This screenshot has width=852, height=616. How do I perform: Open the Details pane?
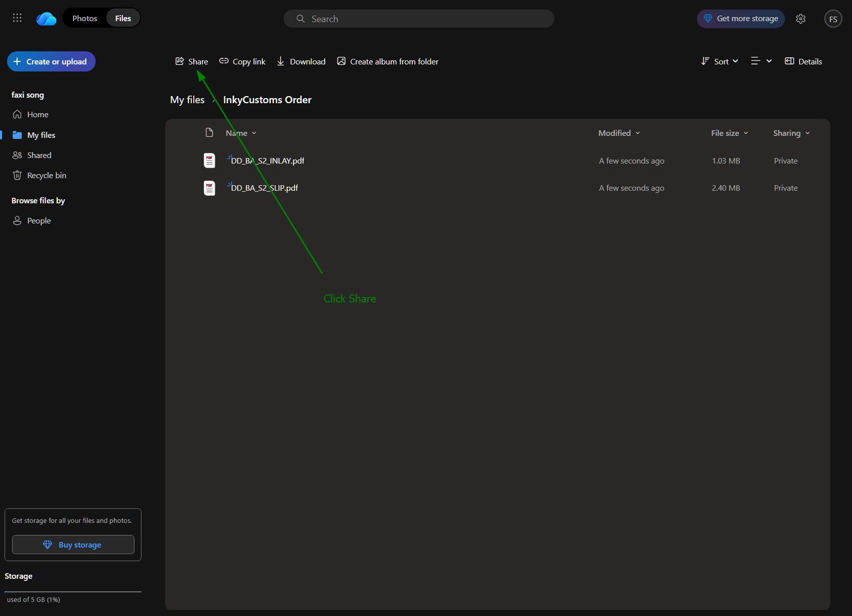[x=803, y=61]
